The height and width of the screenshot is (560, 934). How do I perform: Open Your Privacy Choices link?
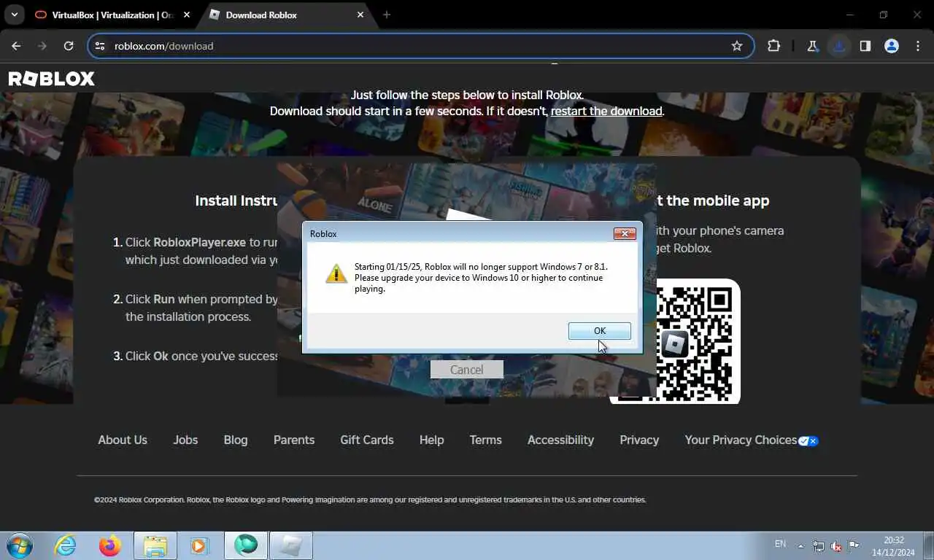coord(741,440)
